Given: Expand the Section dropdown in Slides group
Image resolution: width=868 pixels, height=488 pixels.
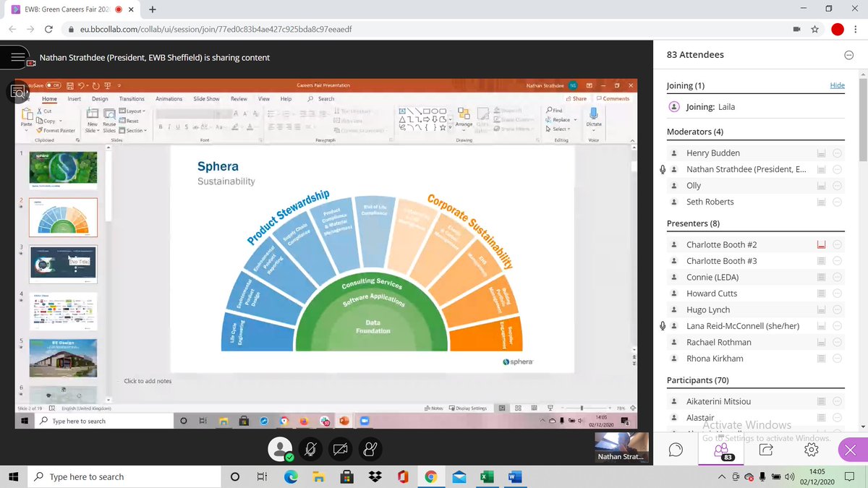Looking at the screenshot, I should click(x=132, y=131).
